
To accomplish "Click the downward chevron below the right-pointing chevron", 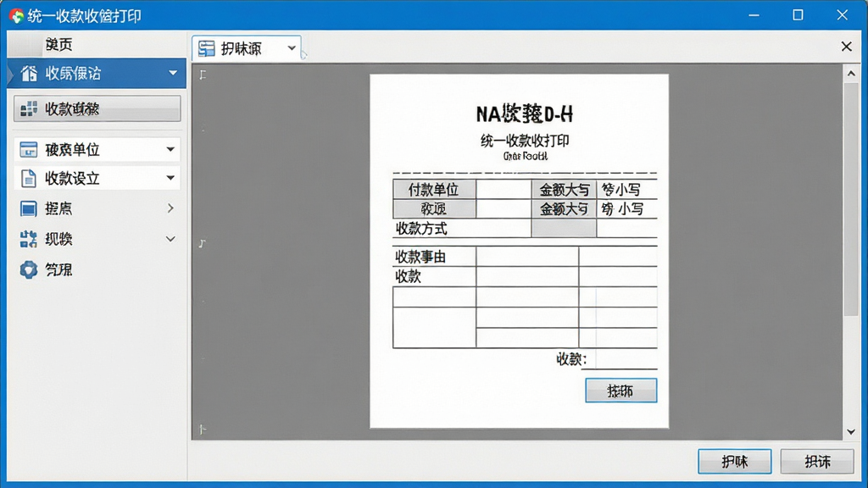I will point(170,239).
